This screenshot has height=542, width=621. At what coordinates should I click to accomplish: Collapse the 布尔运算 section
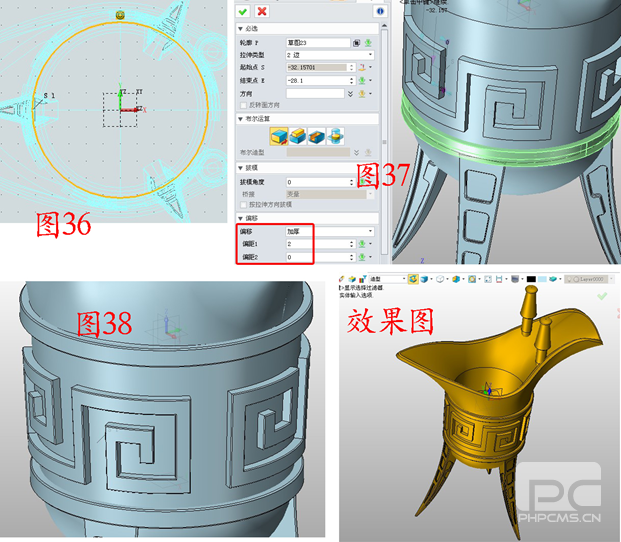[241, 118]
